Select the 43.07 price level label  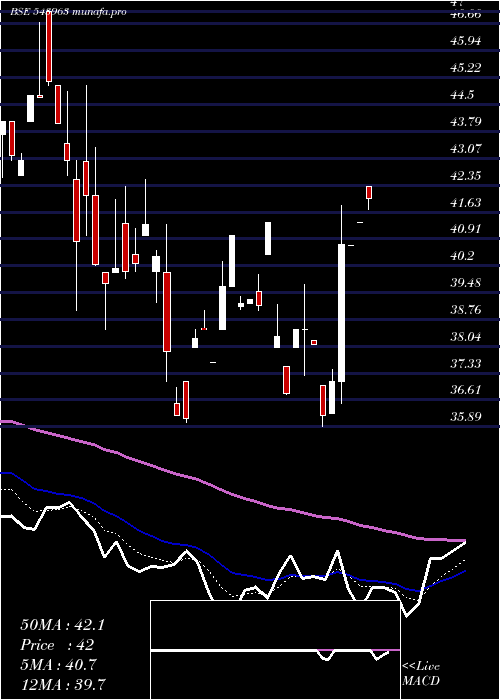point(466,148)
